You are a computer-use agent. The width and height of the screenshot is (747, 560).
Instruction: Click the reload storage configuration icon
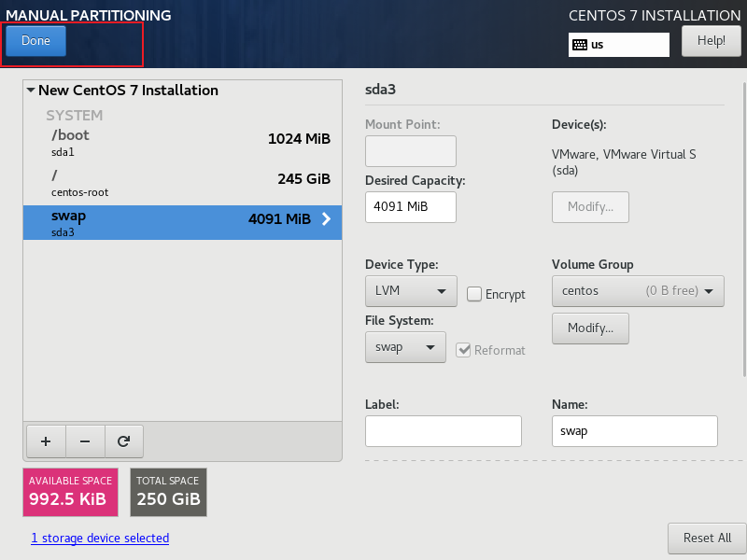(122, 441)
